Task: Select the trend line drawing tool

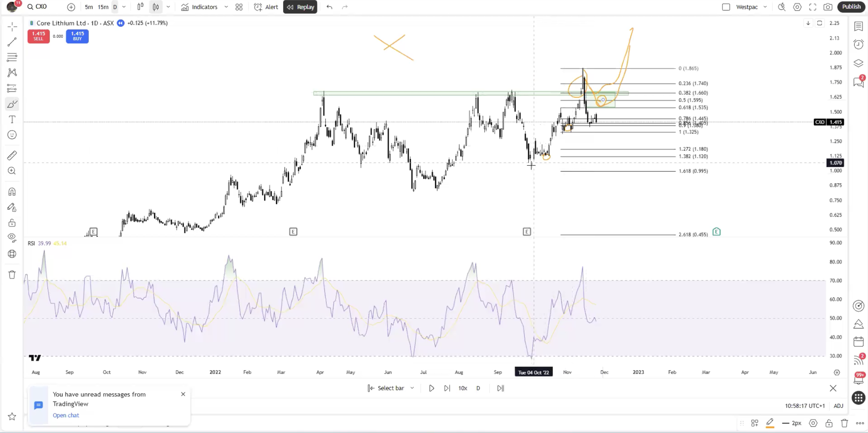Action: click(12, 42)
